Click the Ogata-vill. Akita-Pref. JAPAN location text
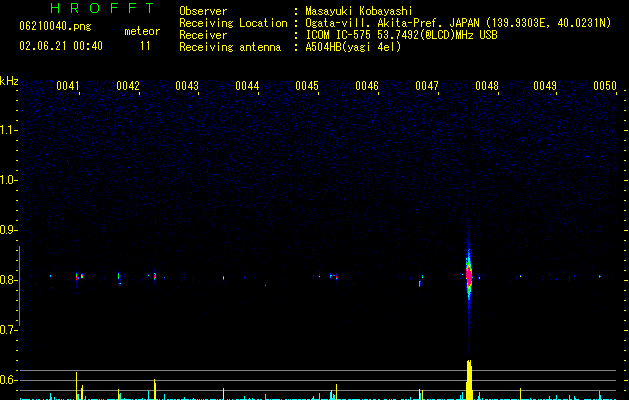 [x=458, y=23]
